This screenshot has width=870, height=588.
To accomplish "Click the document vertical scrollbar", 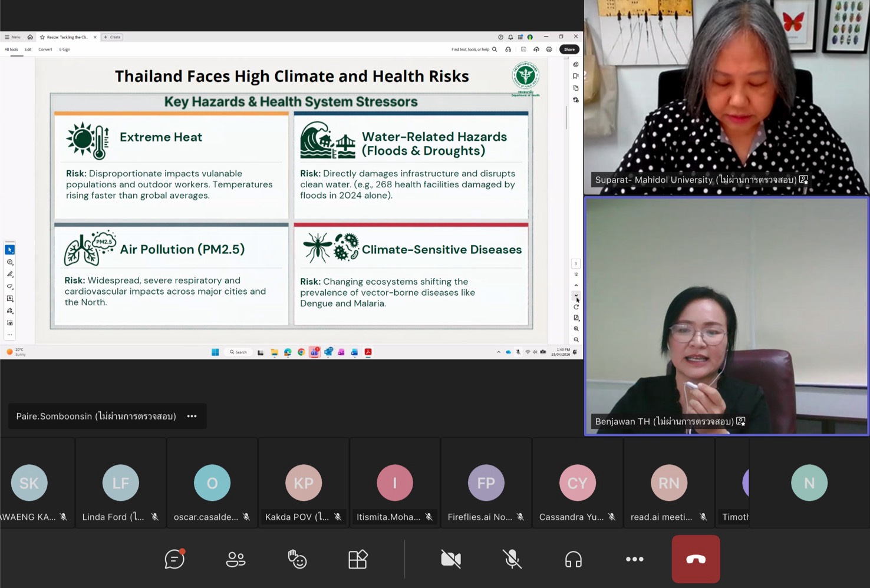I will coord(566,118).
